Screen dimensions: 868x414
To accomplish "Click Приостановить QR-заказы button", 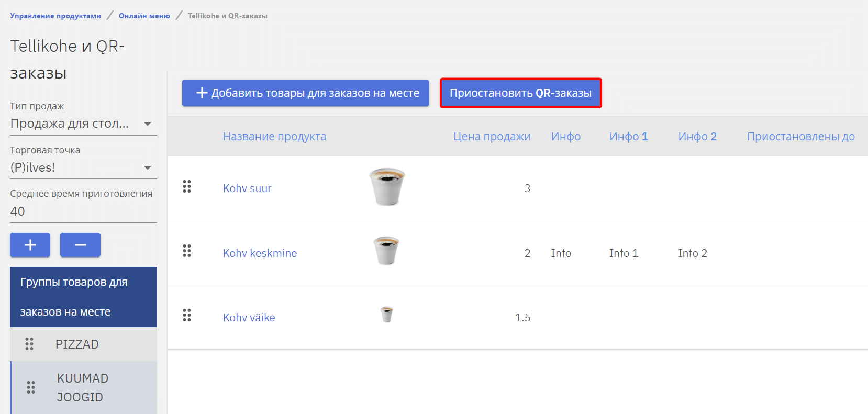I will (x=520, y=93).
